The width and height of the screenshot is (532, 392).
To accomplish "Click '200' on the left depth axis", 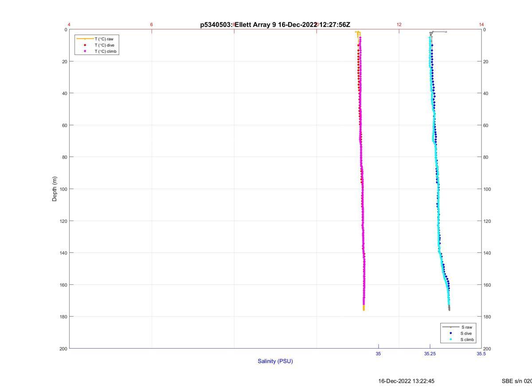I will [63, 349].
